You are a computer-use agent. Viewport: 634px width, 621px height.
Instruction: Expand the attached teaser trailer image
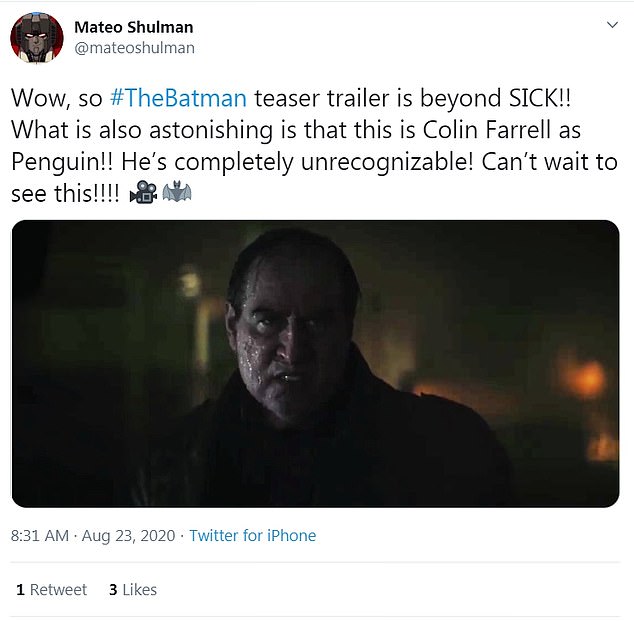pos(315,363)
